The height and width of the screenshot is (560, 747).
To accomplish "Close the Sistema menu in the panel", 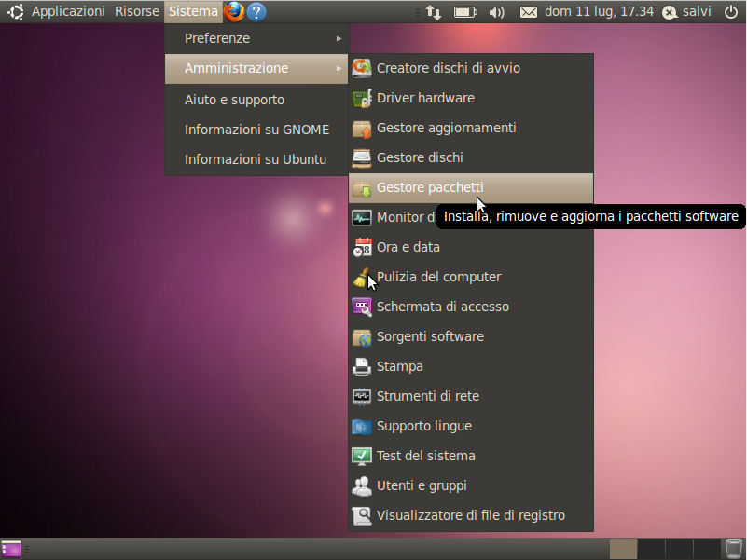I will pos(193,11).
